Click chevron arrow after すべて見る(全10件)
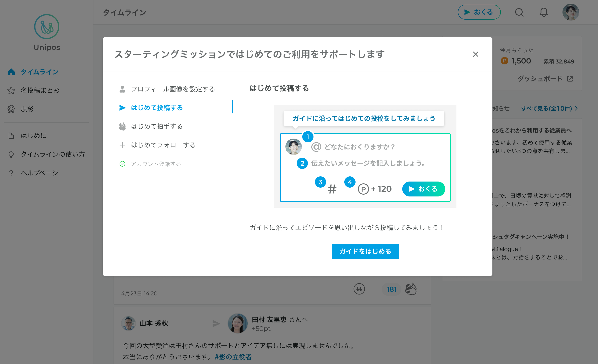 [576, 108]
